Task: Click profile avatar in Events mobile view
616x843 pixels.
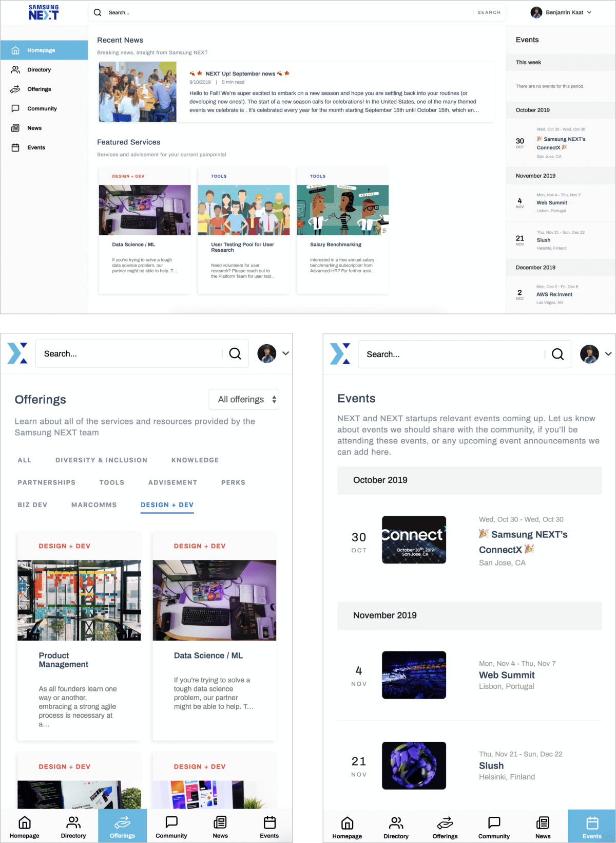Action: (589, 354)
